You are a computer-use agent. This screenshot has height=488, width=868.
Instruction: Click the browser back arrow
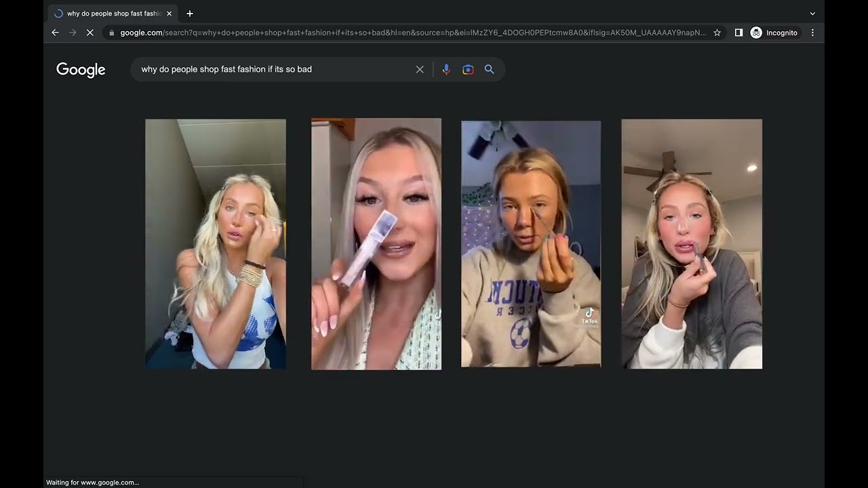pos(56,33)
